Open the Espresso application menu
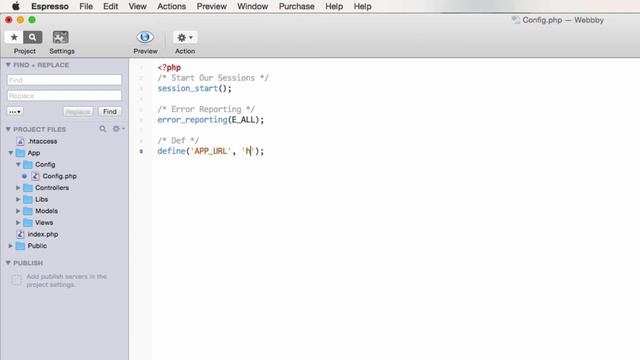Viewport: 640px width, 360px height. coord(50,6)
